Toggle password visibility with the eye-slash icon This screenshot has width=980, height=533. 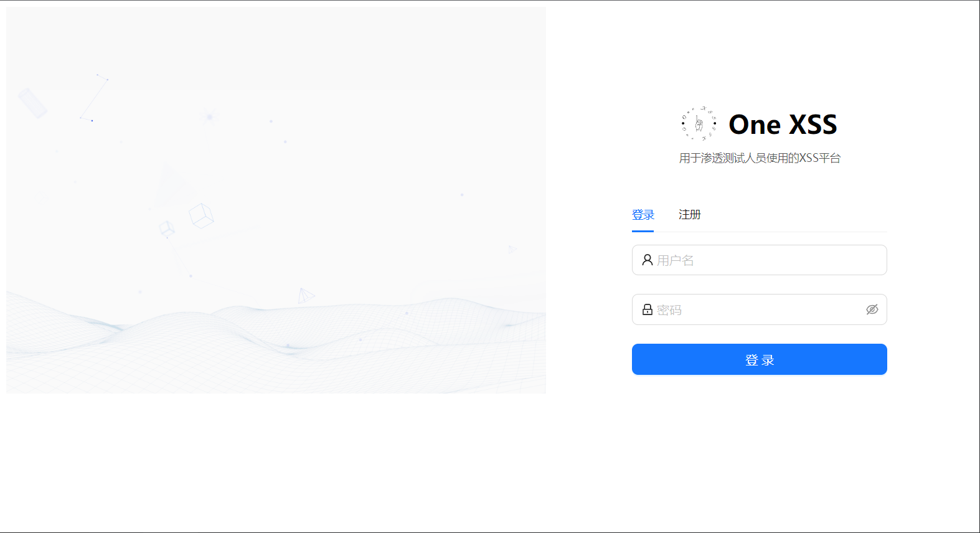(872, 309)
